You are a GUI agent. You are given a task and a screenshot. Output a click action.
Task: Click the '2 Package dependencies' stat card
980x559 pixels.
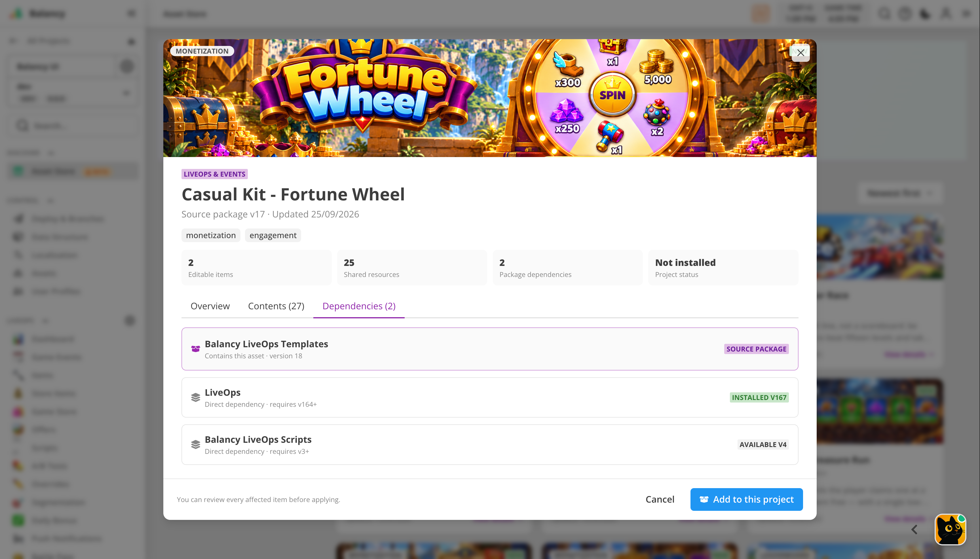coord(567,268)
